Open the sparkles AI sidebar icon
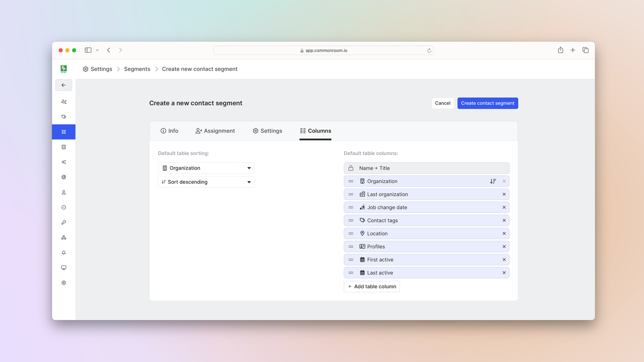This screenshot has height=362, width=644. coord(64,162)
